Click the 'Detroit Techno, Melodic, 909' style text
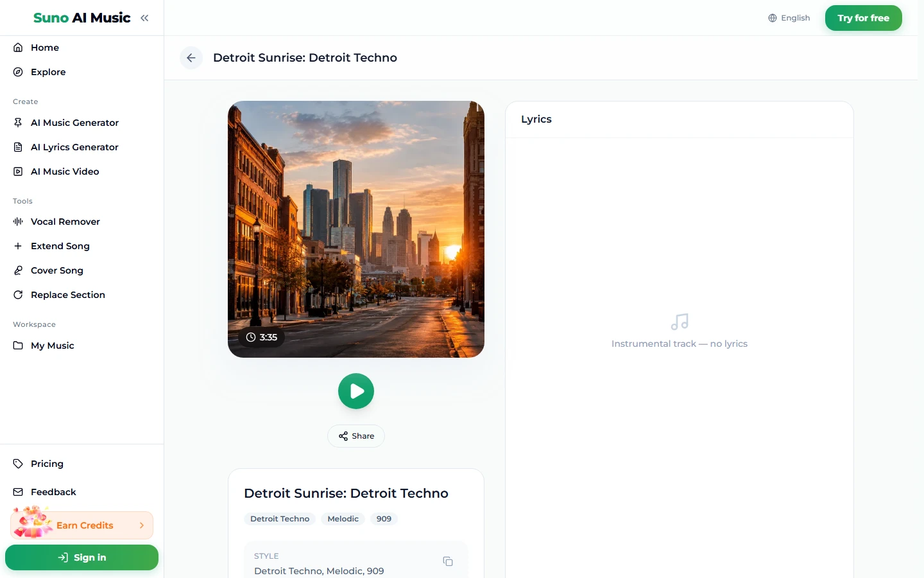The image size is (924, 578). pyautogui.click(x=319, y=571)
